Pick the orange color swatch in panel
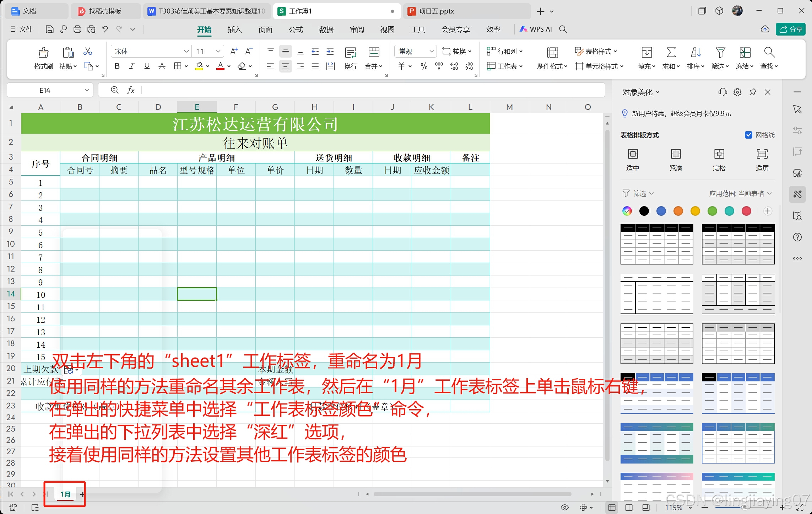Screen dimensions: 812x514 pos(678,211)
